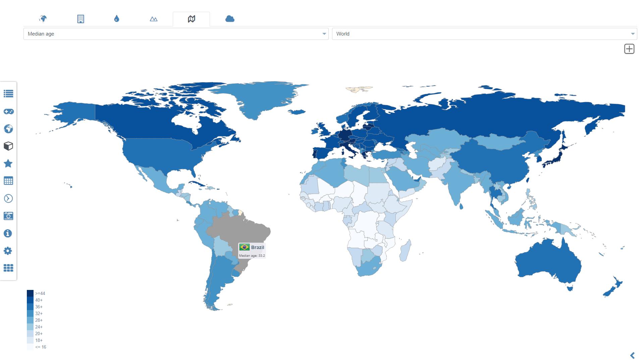Click the globe icon in sidebar
The image size is (644, 362).
(x=8, y=129)
